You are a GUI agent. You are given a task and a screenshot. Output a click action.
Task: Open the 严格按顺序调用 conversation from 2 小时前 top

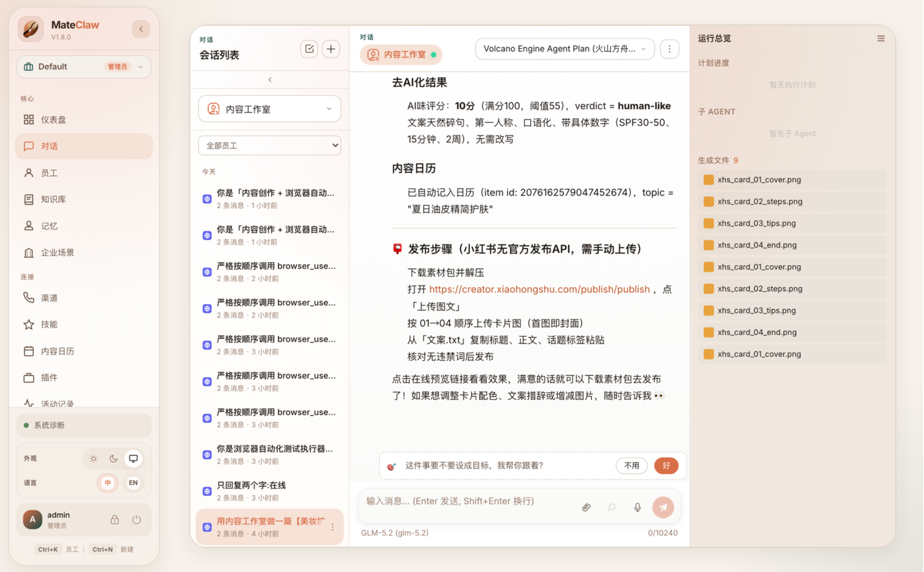(x=270, y=272)
